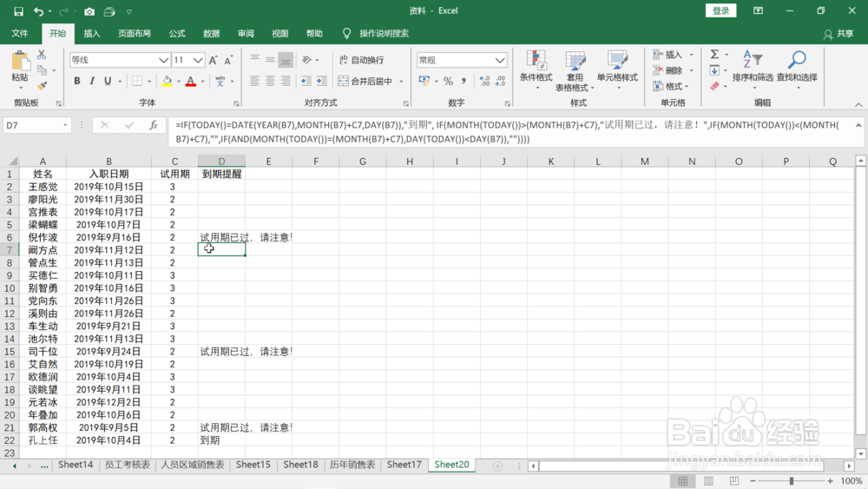Open the number format dropdown (常规)
The image size is (868, 489).
500,60
